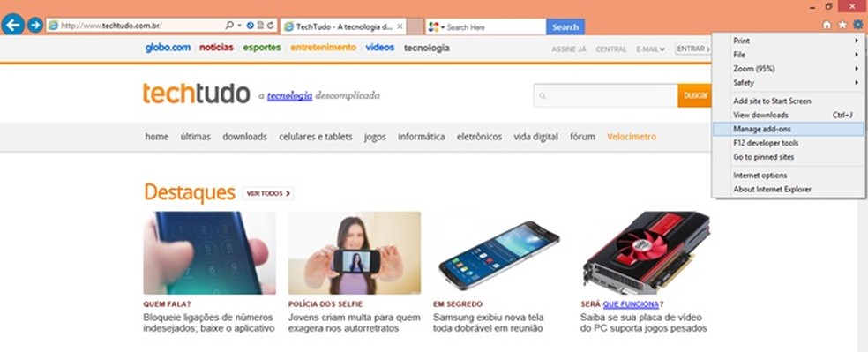Open the address bar autocomplete dropdown arrow
This screenshot has width=868, height=352.
[239, 26]
